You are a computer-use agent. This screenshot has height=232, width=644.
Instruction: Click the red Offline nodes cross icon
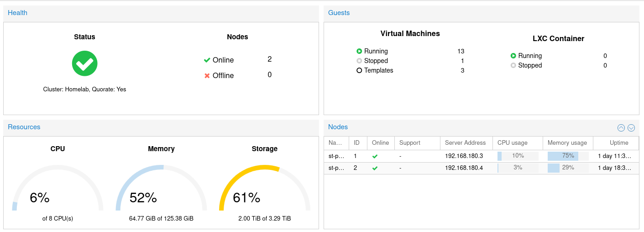click(x=207, y=76)
